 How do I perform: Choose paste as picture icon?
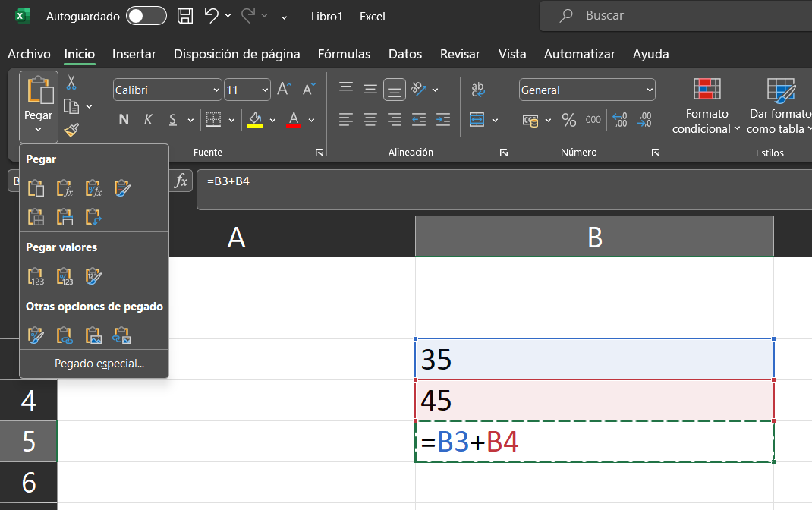click(x=94, y=335)
